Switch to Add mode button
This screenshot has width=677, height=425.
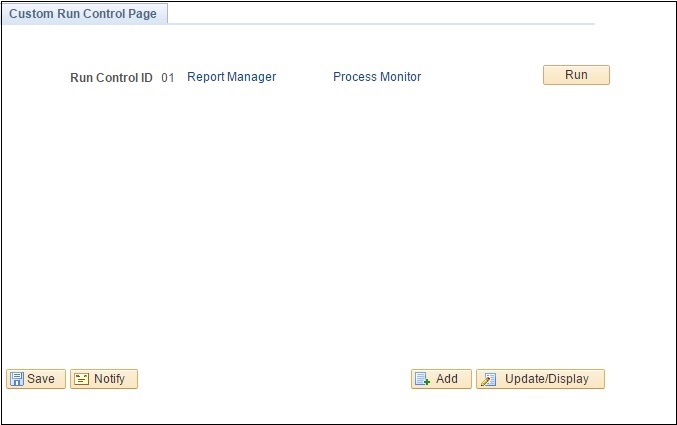pos(441,379)
